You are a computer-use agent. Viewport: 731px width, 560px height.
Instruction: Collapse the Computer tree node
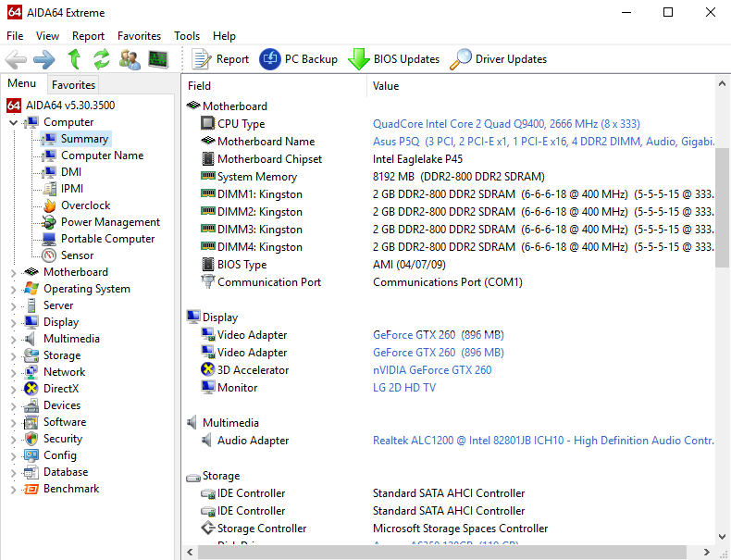point(14,122)
